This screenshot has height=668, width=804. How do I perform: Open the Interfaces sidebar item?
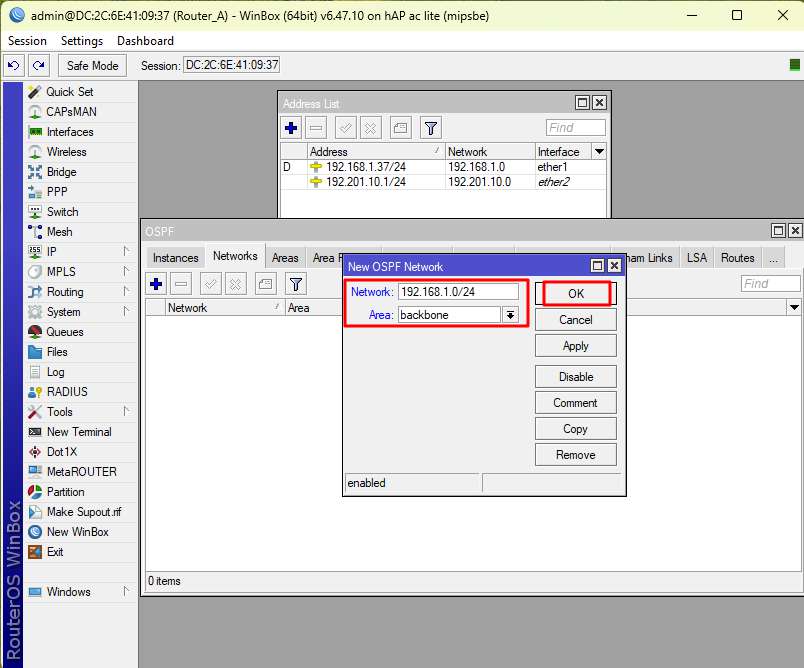click(x=69, y=132)
